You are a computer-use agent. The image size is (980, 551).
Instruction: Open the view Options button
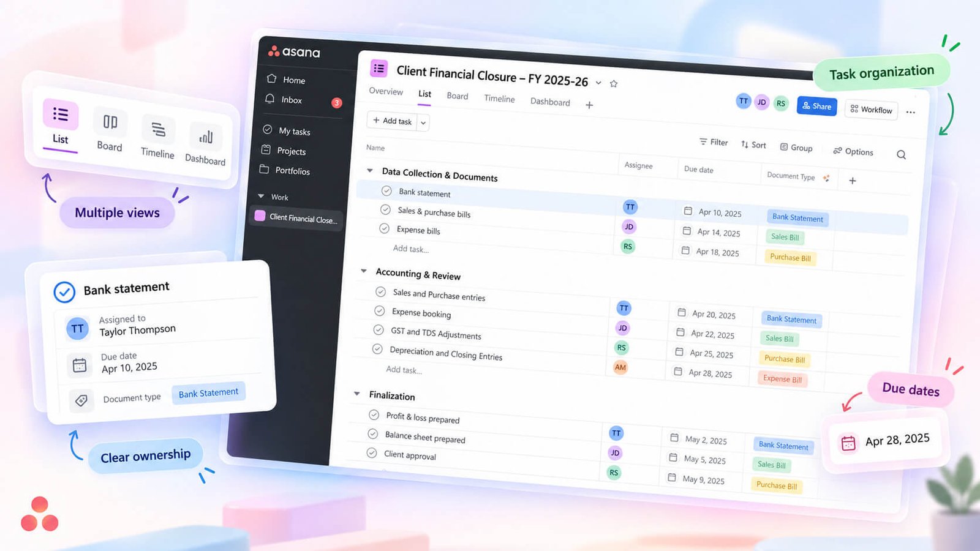853,151
